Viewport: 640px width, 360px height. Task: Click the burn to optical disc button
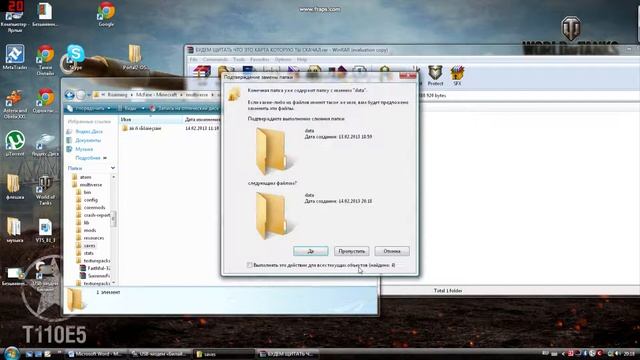pyautogui.click(x=184, y=109)
